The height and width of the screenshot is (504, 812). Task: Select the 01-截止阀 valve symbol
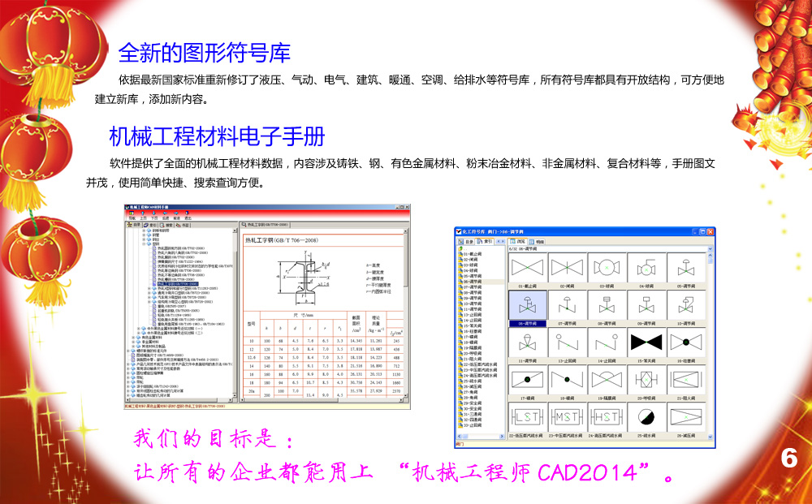click(x=528, y=269)
